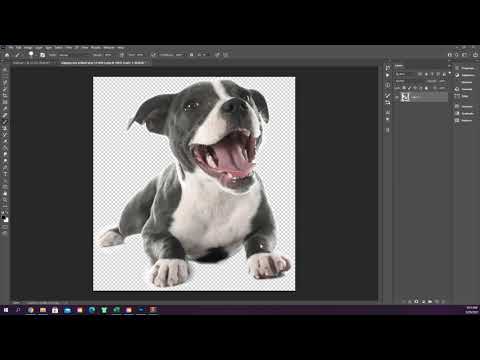
Task: Open smoothing options gear
Action: point(191,55)
